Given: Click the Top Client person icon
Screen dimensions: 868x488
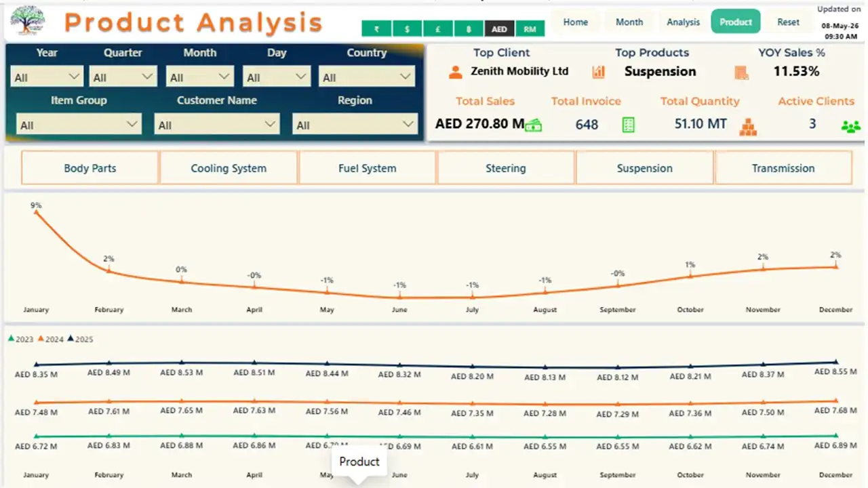Looking at the screenshot, I should [456, 72].
